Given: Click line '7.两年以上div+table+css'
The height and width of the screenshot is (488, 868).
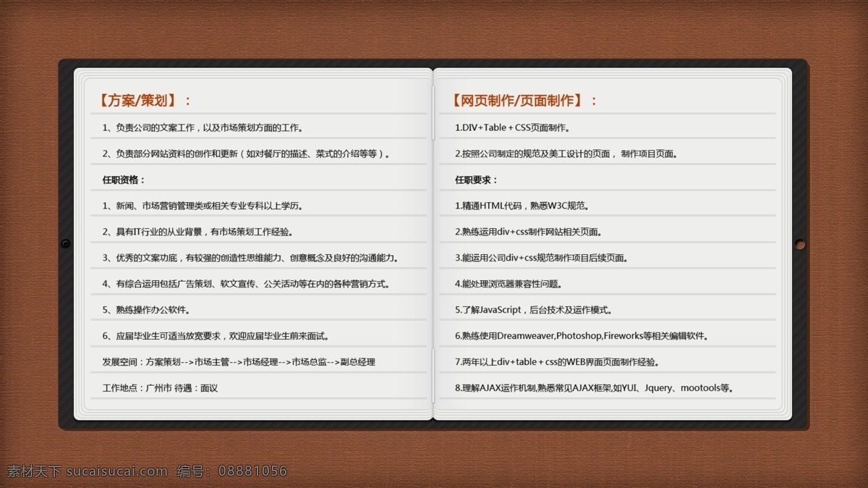Looking at the screenshot, I should click(557, 362).
